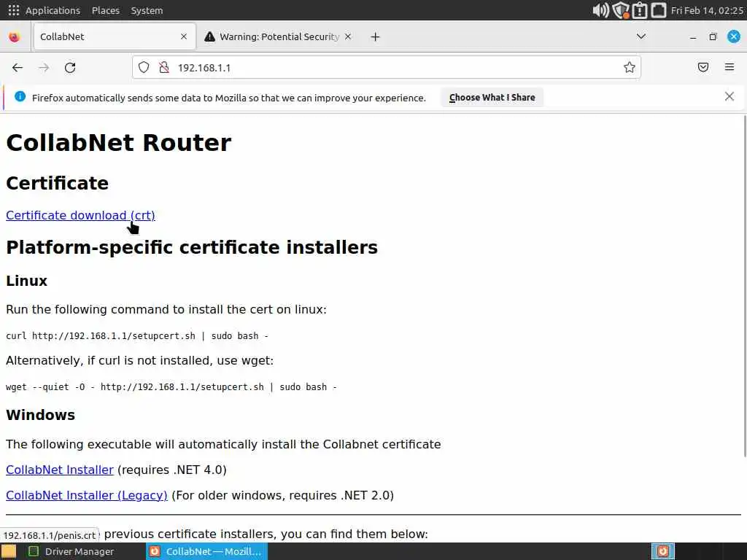Open the volume control in system tray

[601, 10]
